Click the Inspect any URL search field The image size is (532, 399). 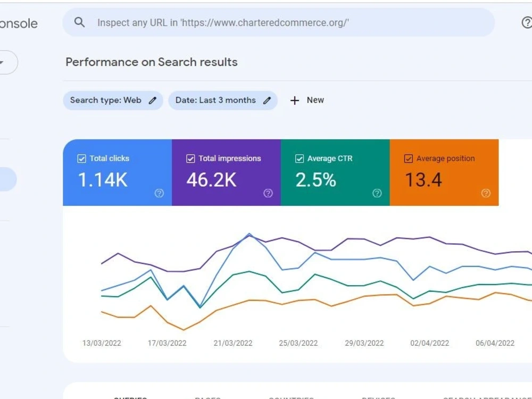[x=279, y=22]
